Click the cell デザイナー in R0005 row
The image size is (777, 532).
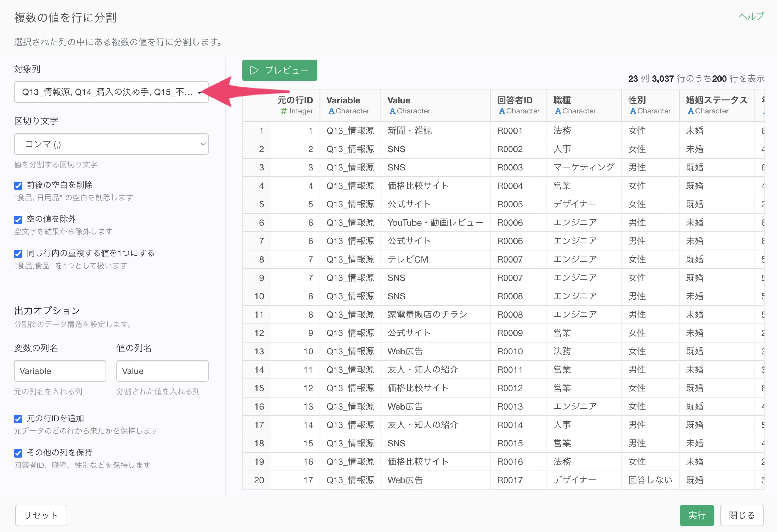(584, 204)
